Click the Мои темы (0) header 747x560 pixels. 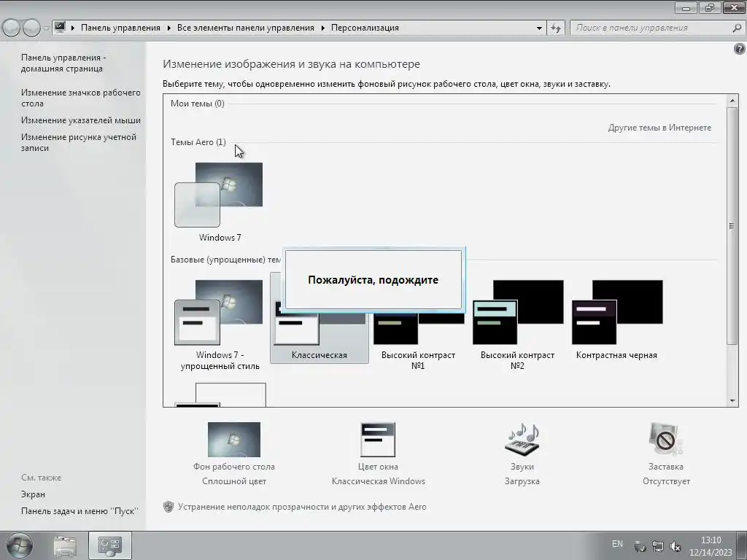tap(197, 104)
